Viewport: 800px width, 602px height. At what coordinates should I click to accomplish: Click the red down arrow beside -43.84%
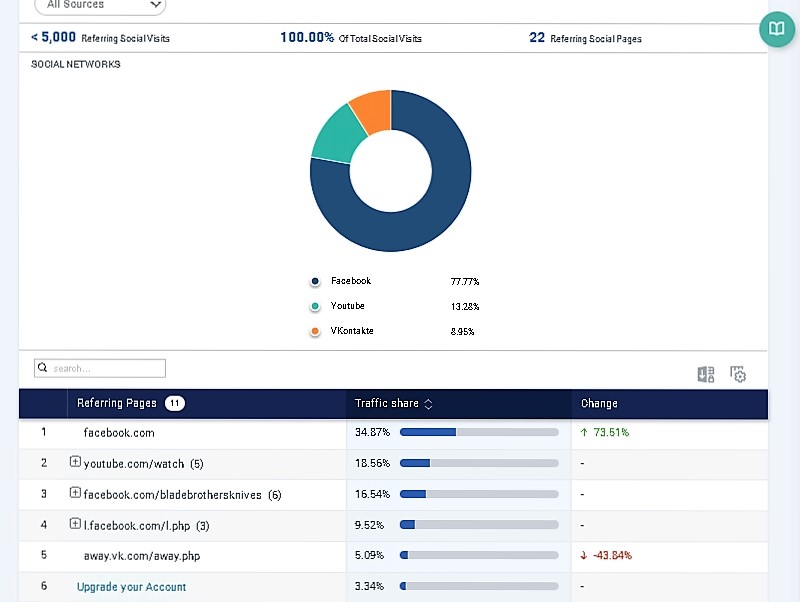pos(584,556)
